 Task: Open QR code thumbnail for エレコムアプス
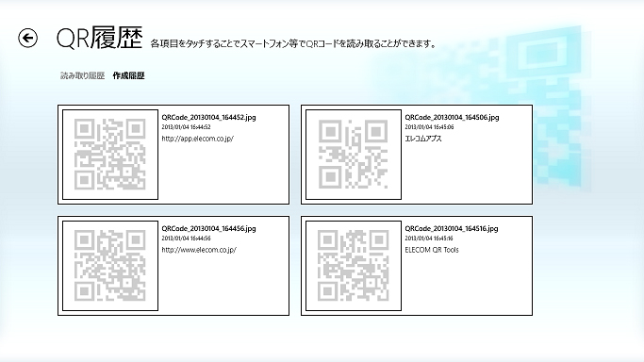354,155
